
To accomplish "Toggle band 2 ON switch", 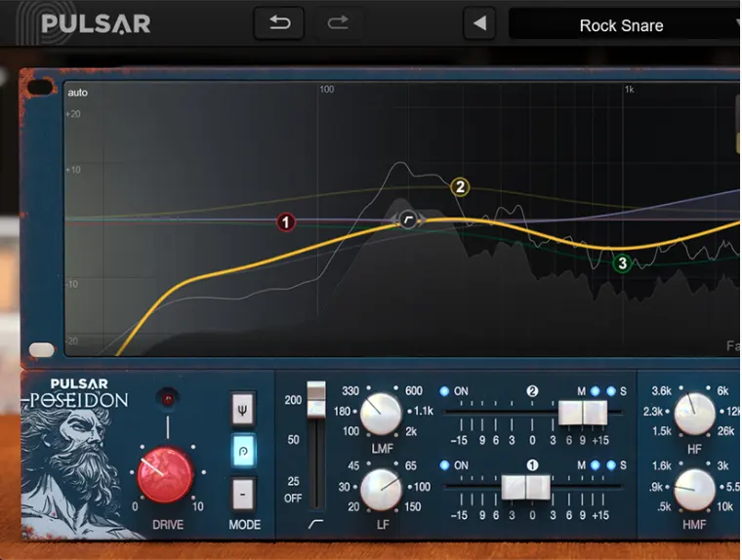I will pos(445,391).
